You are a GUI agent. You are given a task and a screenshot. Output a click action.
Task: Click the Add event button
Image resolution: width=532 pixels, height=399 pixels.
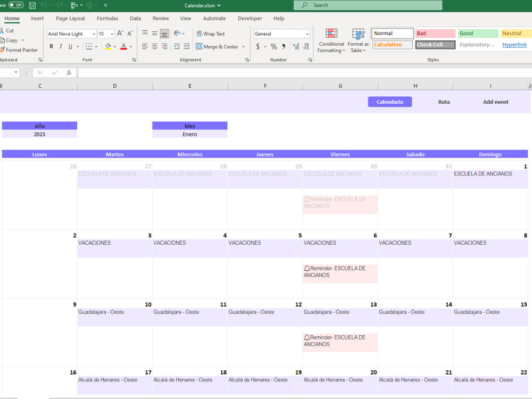click(x=495, y=102)
